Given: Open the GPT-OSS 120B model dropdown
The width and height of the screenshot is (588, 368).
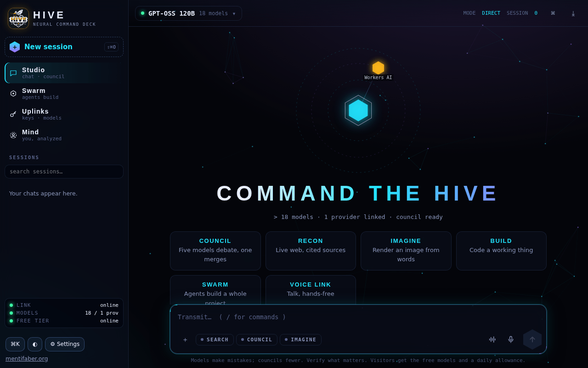Looking at the screenshot, I should click(x=188, y=13).
